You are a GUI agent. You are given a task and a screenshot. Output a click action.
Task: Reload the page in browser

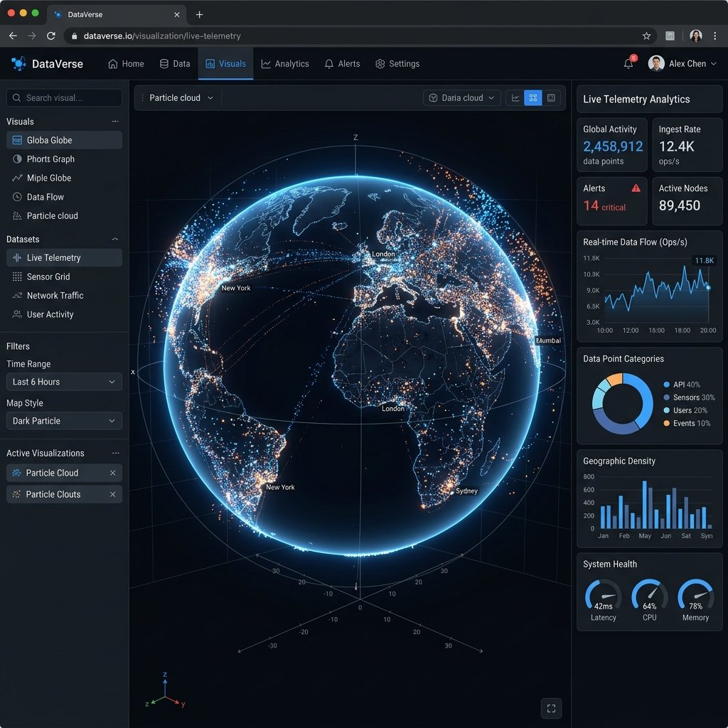[x=51, y=36]
